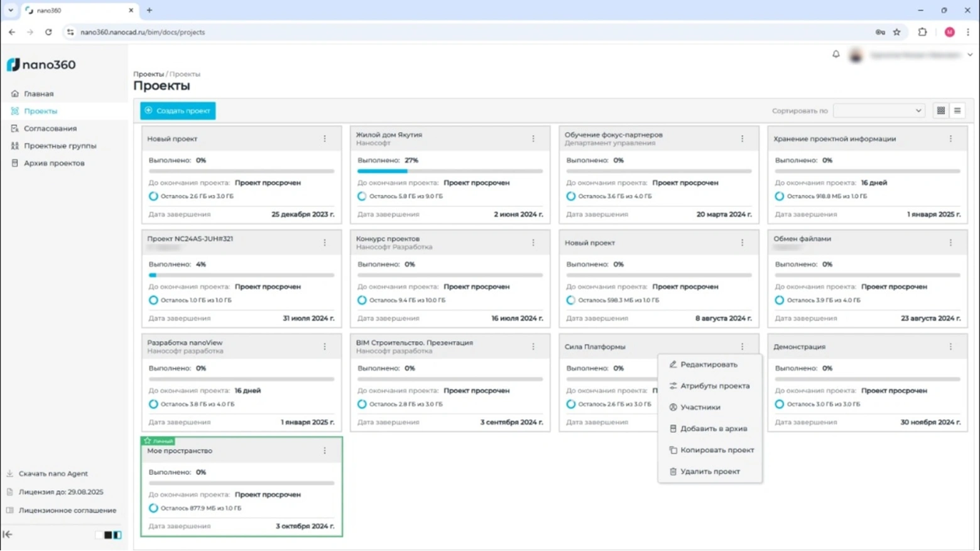Screen dimensions: 980x551
Task: Switch to grid view layout
Action: pyautogui.click(x=940, y=111)
